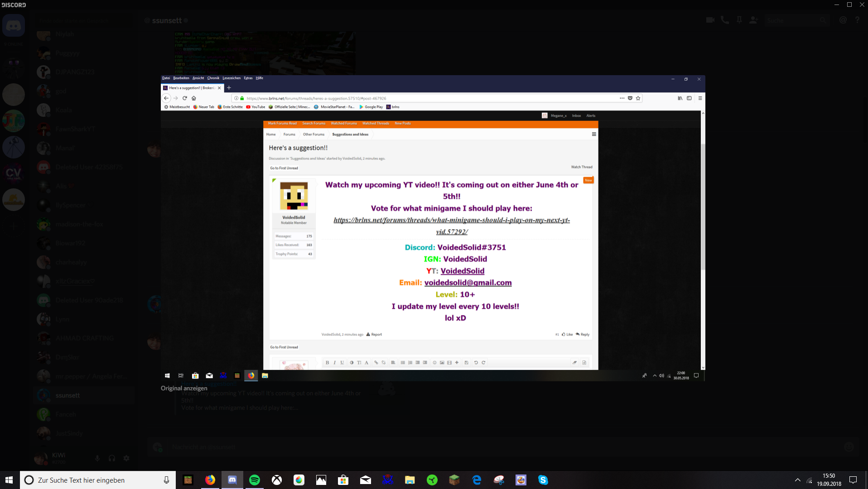Select the ssunsett direct message
The image size is (868, 489).
coord(84,395)
